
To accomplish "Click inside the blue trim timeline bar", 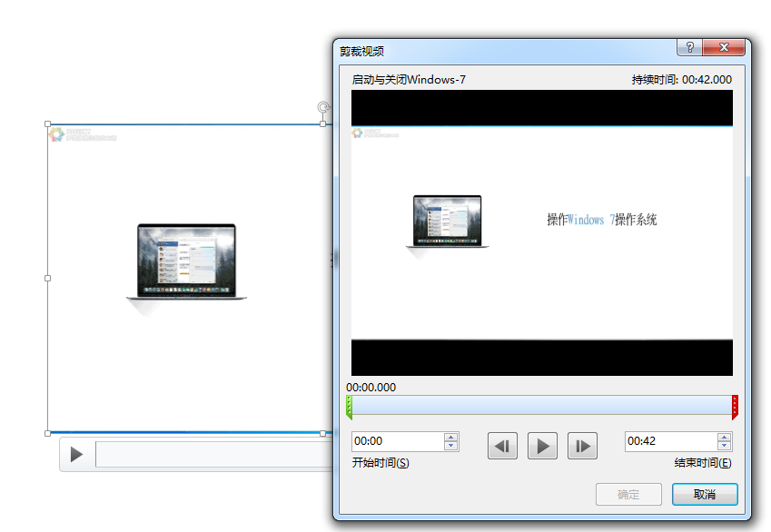I will [542, 406].
